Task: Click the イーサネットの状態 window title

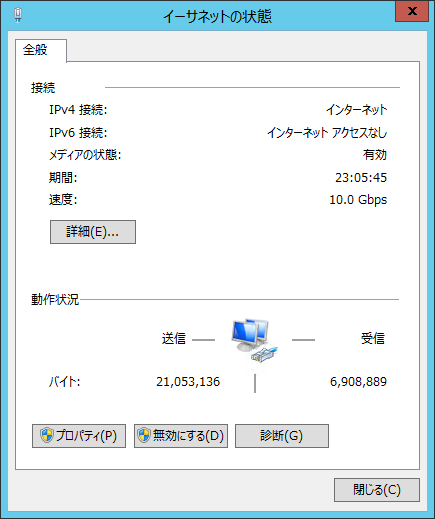Action: coord(217,16)
